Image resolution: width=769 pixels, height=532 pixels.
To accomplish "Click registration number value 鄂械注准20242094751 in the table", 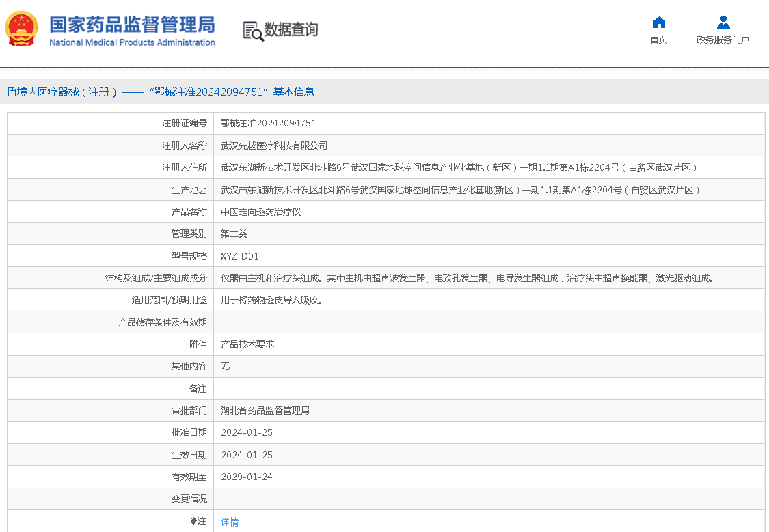I will tap(269, 124).
